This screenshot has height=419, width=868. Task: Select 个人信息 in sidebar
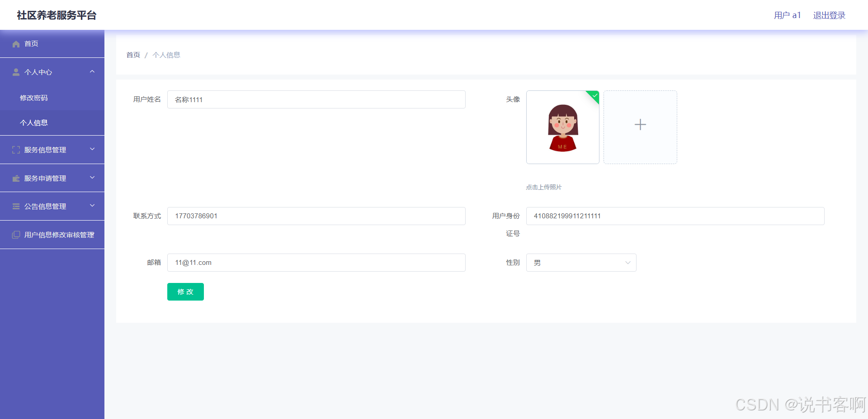point(34,123)
